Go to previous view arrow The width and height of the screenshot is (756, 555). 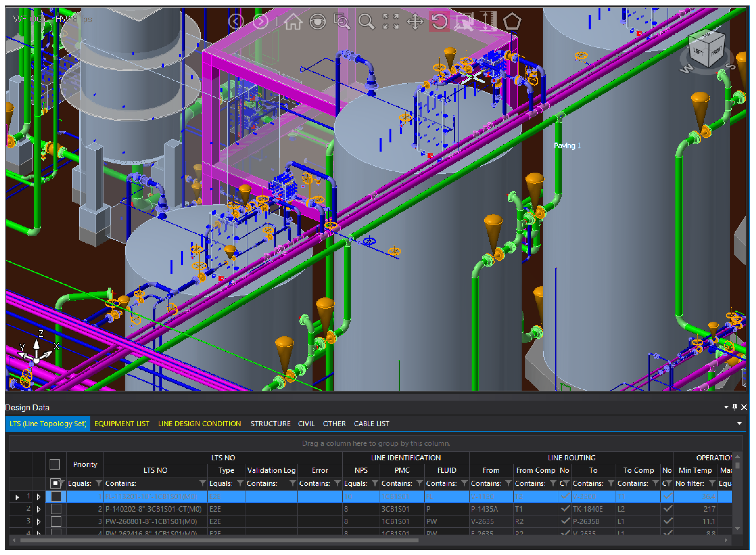[x=236, y=22]
